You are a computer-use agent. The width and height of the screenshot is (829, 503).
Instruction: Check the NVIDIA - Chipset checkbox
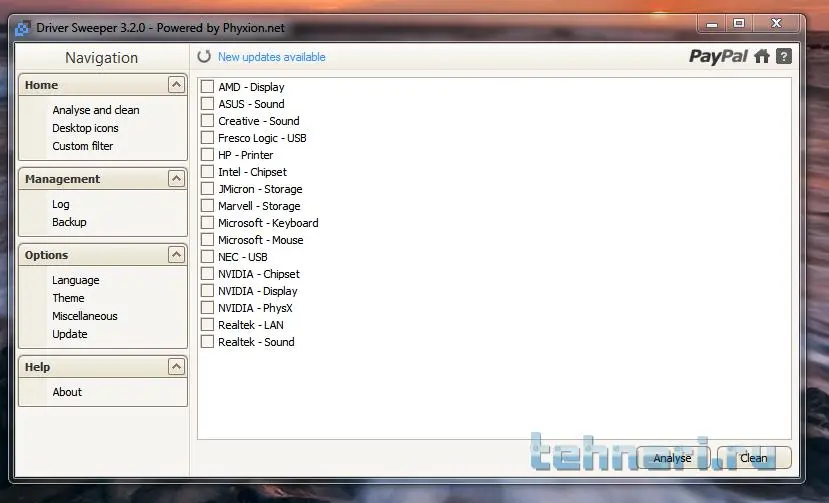pyautogui.click(x=207, y=273)
